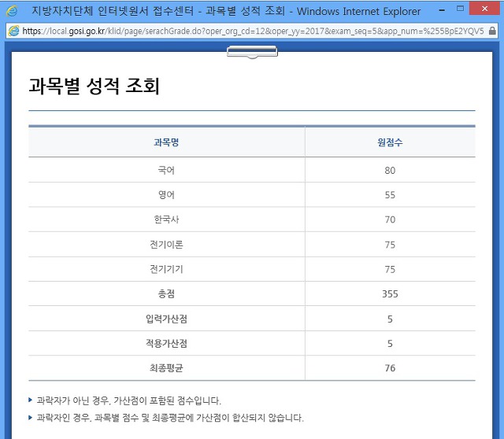This screenshot has height=439, width=504.
Task: Click the security lock icon
Action: (x=492, y=31)
